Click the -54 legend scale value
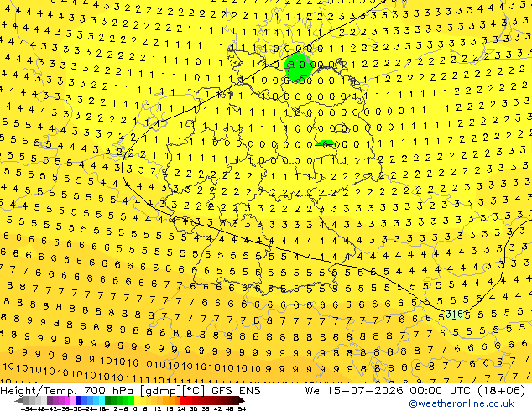532x411 pixels. [x=27, y=408]
